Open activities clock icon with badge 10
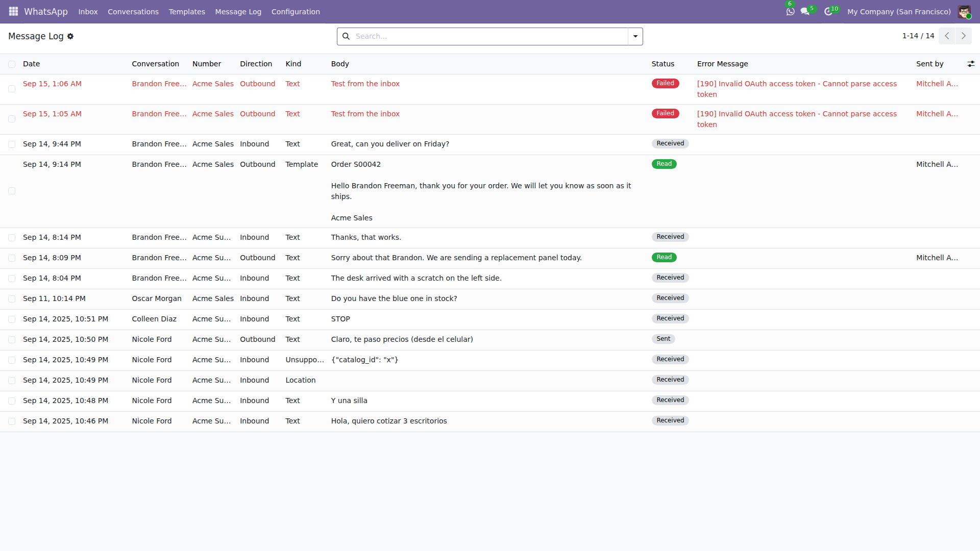The height and width of the screenshot is (551, 980). point(828,11)
